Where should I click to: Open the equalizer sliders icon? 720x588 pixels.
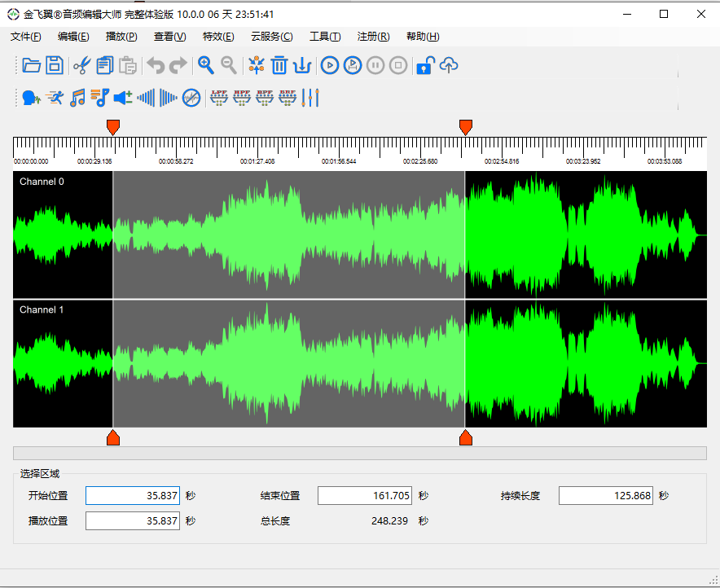[x=310, y=99]
